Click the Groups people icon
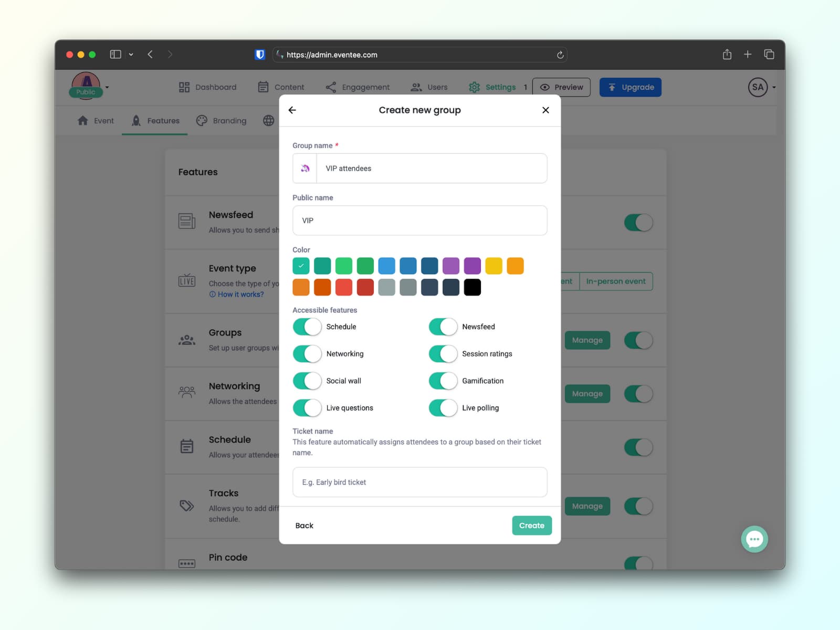 [x=187, y=339]
